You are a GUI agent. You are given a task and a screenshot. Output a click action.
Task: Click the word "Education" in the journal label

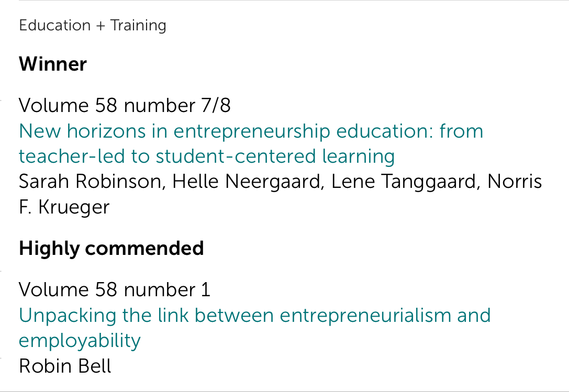click(x=55, y=25)
